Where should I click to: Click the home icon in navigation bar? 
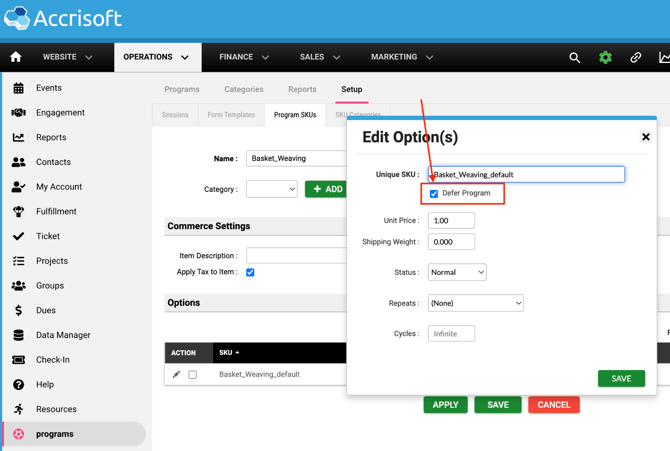tap(16, 58)
